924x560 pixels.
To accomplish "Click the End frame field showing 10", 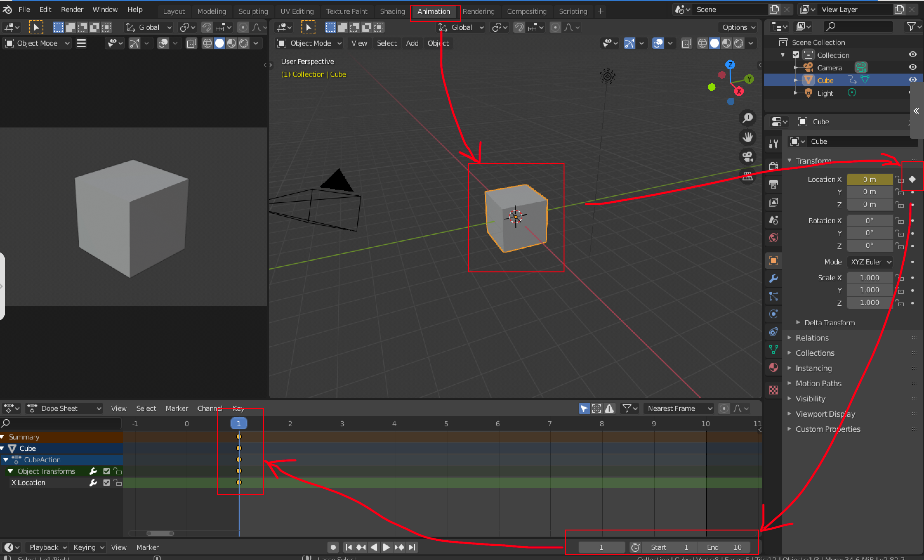I will click(x=724, y=547).
